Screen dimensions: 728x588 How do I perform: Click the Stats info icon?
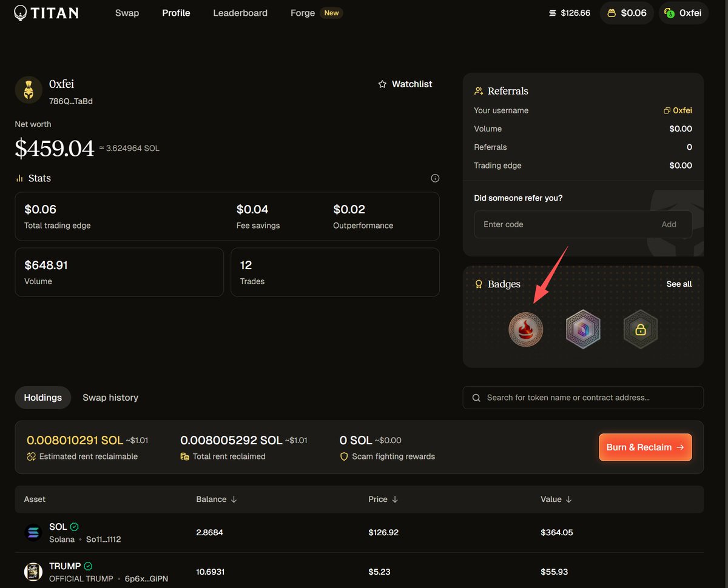(x=435, y=178)
